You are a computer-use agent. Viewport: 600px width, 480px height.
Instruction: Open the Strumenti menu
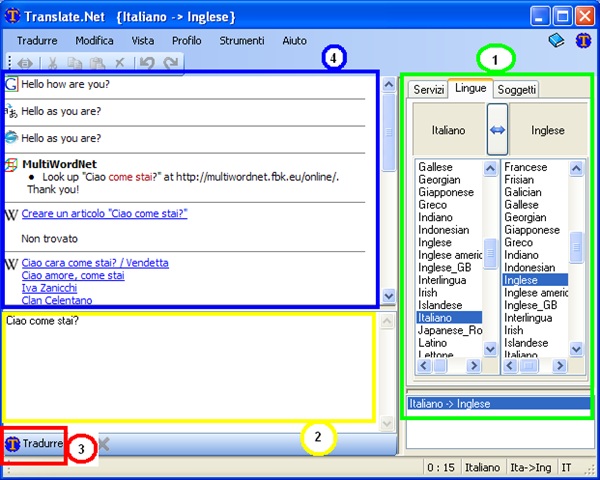click(241, 41)
